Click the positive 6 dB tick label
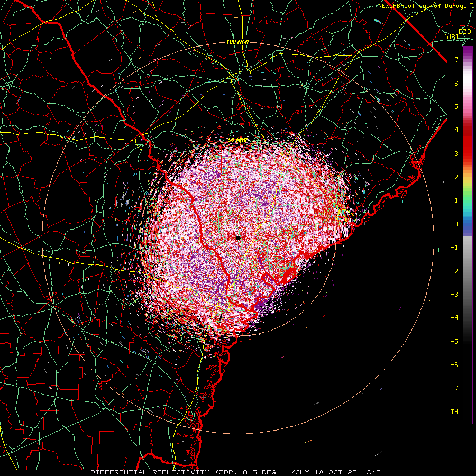Screen dimensions: 476x476 tap(456, 83)
